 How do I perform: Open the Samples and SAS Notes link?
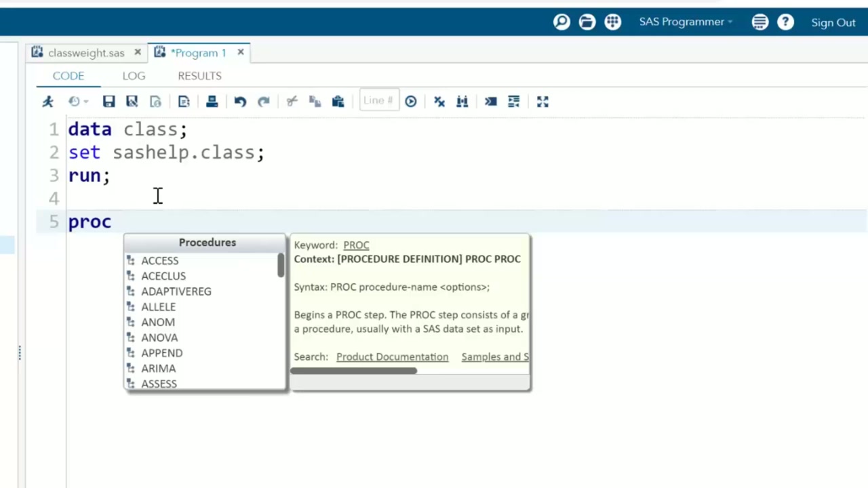click(x=495, y=357)
